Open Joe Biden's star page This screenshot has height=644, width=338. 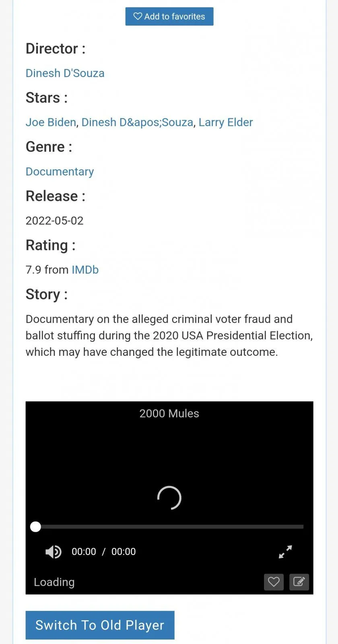[50, 122]
